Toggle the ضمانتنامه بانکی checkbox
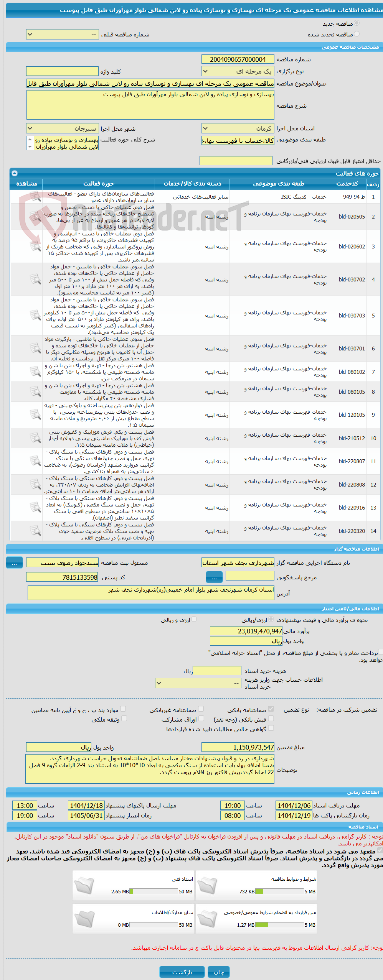This screenshot has width=383, height=980. (x=271, y=709)
